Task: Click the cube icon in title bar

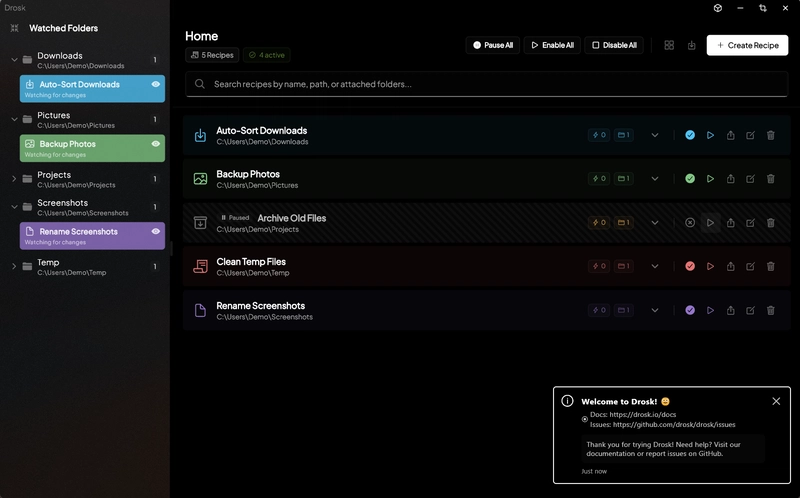Action: (717, 8)
